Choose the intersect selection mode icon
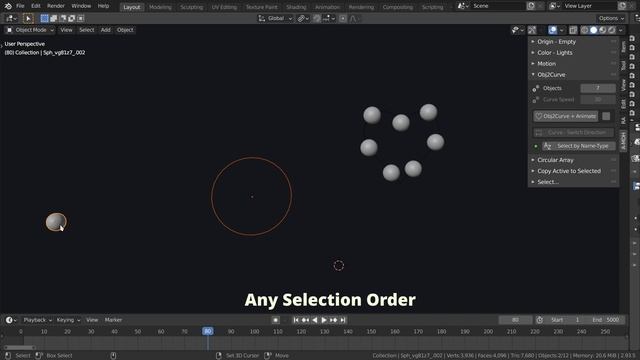The width and height of the screenshot is (640, 360). 80,18
